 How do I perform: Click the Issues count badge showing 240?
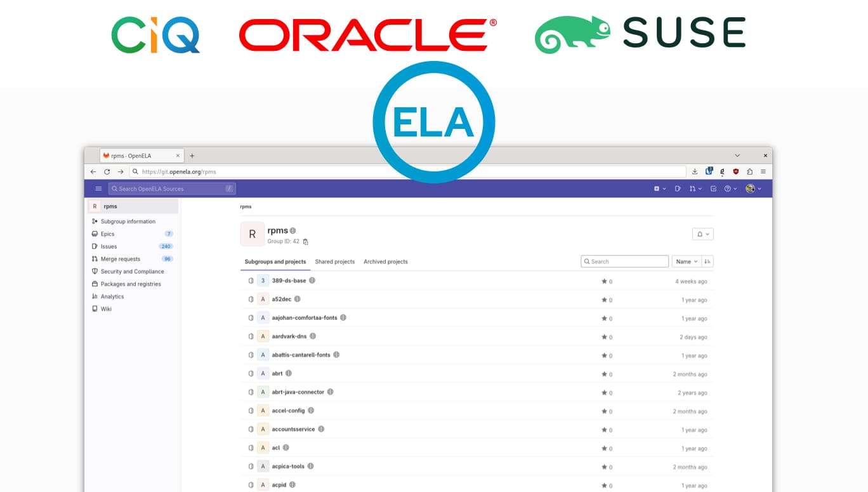point(166,246)
